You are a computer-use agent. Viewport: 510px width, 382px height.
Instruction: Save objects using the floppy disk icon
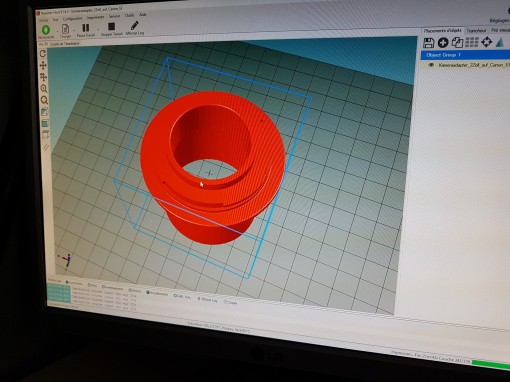[x=428, y=43]
